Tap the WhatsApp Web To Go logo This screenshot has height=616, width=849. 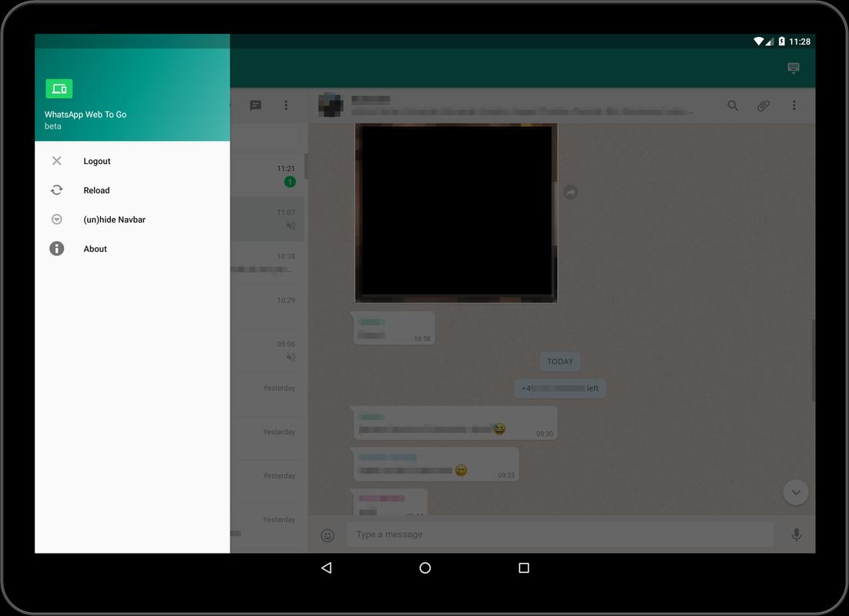point(59,89)
